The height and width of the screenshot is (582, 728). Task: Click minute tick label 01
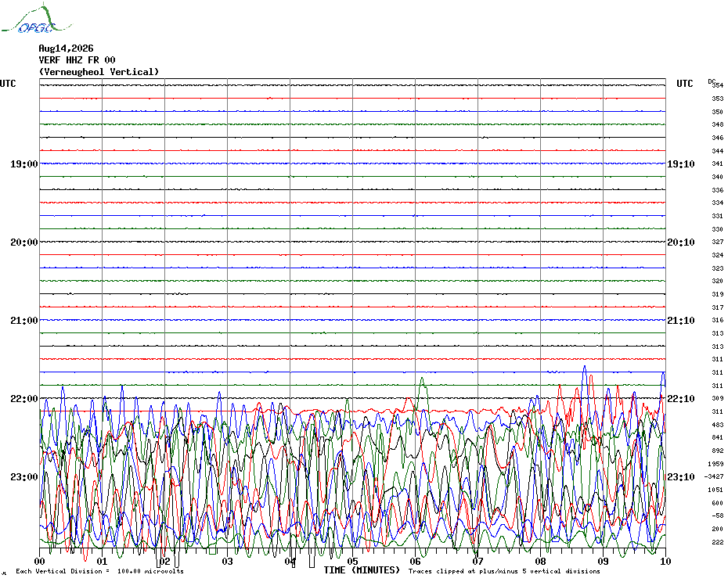click(x=102, y=562)
